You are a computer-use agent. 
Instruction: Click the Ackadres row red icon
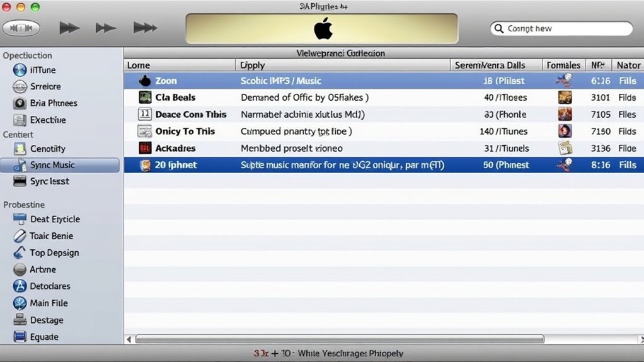click(x=145, y=148)
